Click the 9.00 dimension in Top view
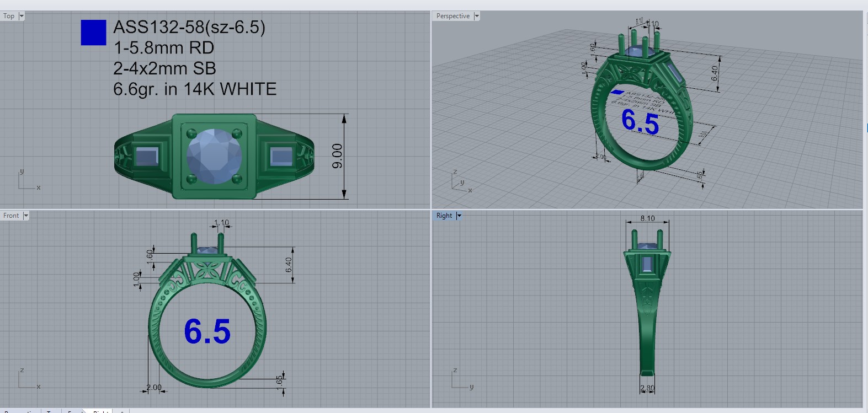 tap(337, 156)
